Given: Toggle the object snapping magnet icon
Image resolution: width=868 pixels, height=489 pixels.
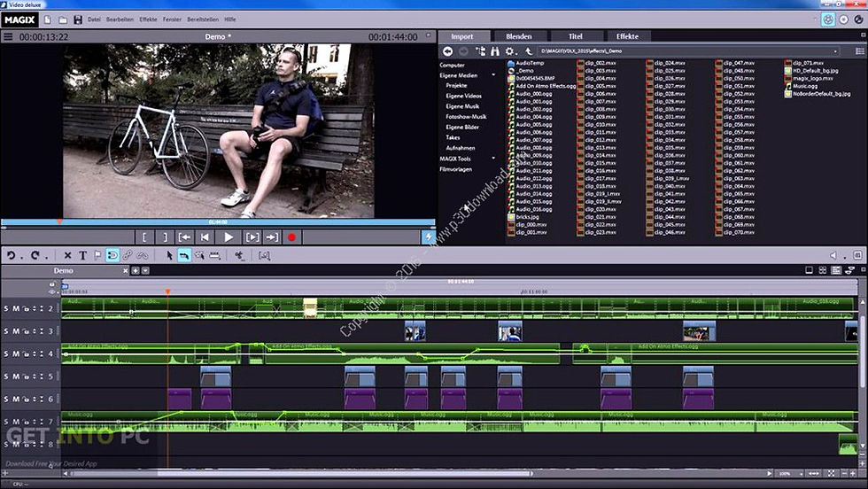Looking at the screenshot, I should (x=112, y=255).
